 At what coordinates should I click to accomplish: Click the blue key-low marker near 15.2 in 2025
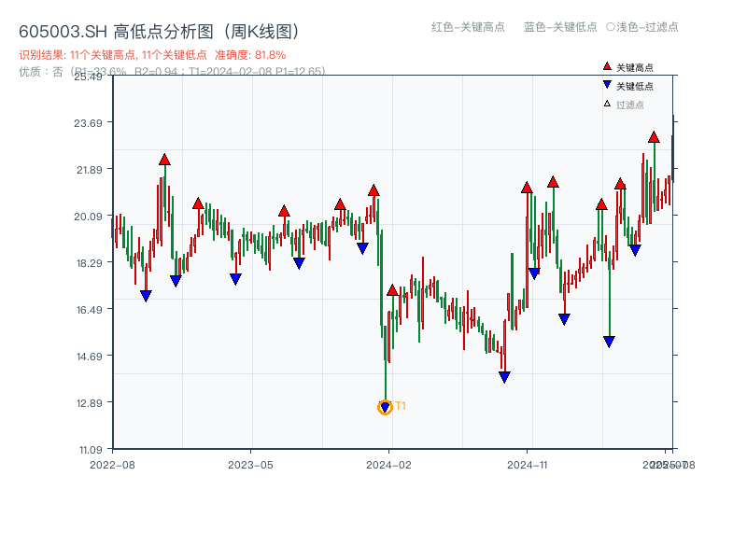point(609,342)
